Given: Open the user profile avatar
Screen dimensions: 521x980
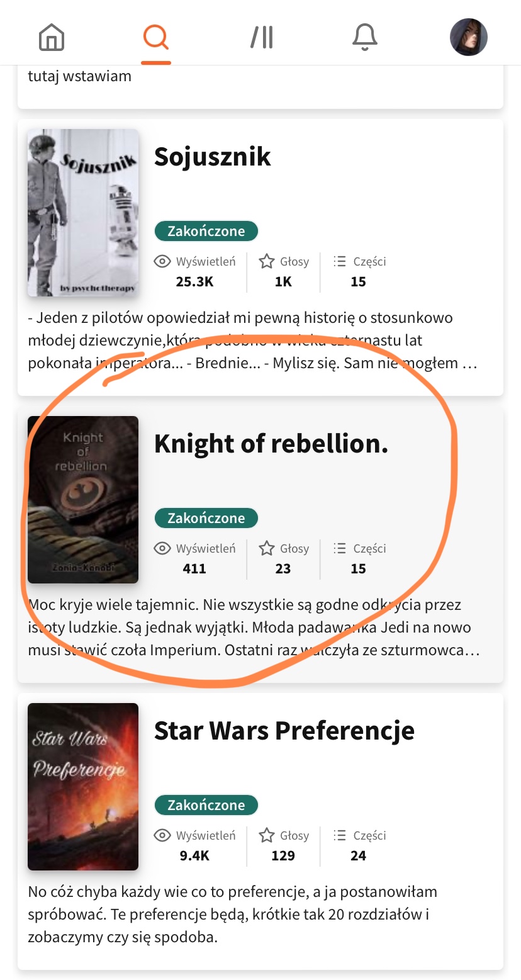Looking at the screenshot, I should tap(468, 37).
